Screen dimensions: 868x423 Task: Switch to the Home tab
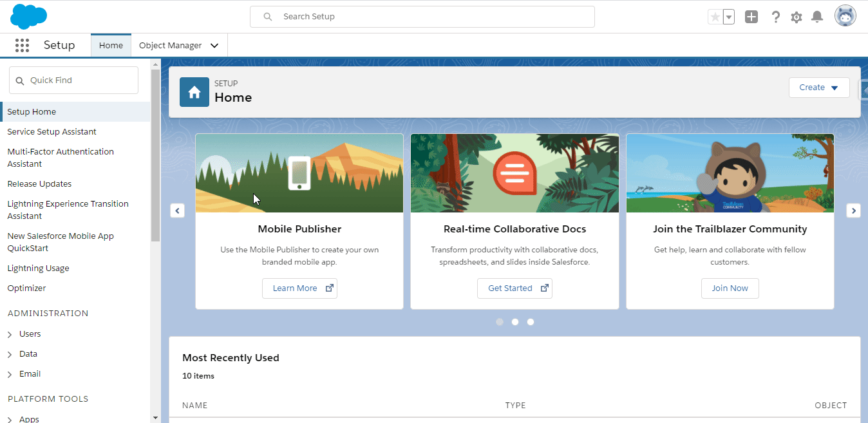(x=111, y=46)
